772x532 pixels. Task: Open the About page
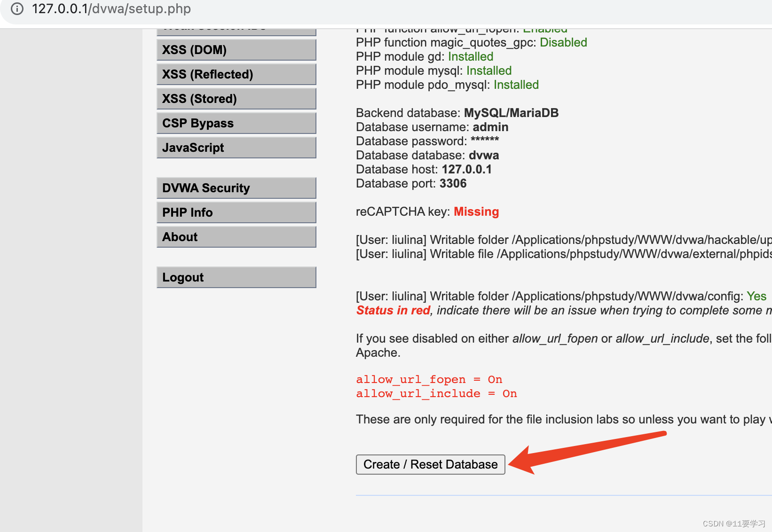coord(236,237)
